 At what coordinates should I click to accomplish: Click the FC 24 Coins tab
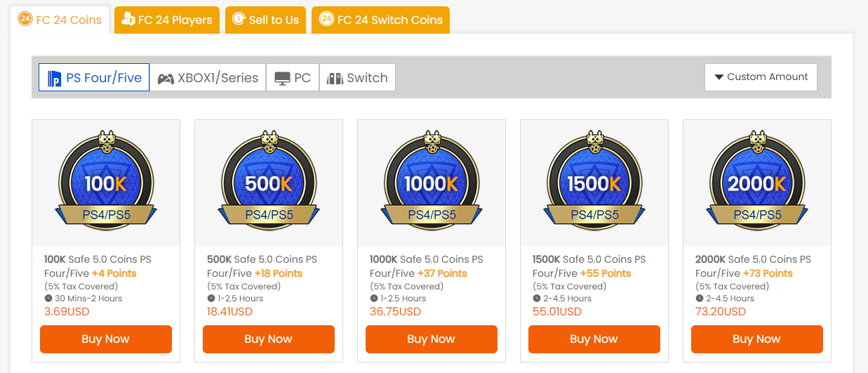click(x=60, y=20)
